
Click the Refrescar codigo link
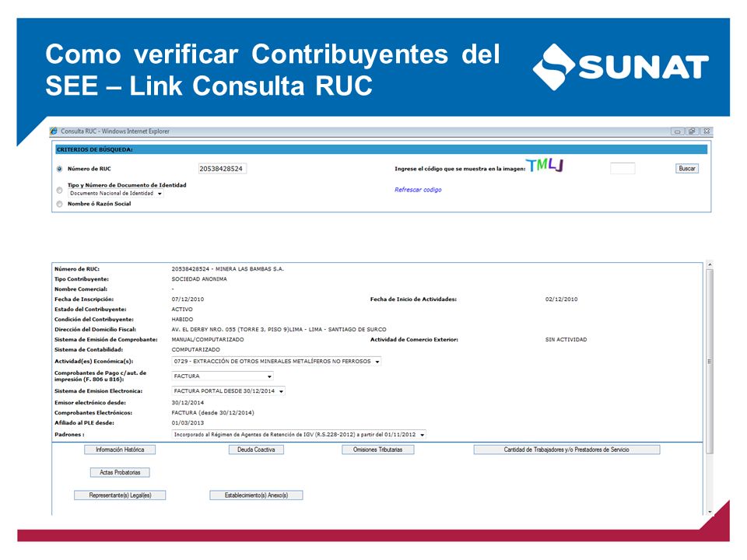click(x=418, y=190)
